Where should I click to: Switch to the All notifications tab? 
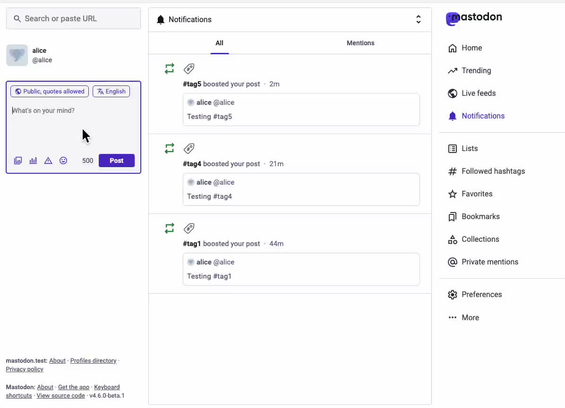point(219,43)
